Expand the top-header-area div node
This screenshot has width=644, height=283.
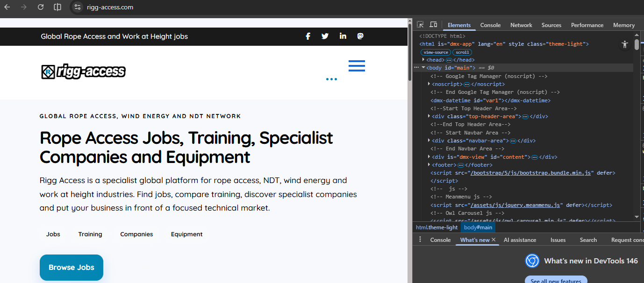coord(429,116)
